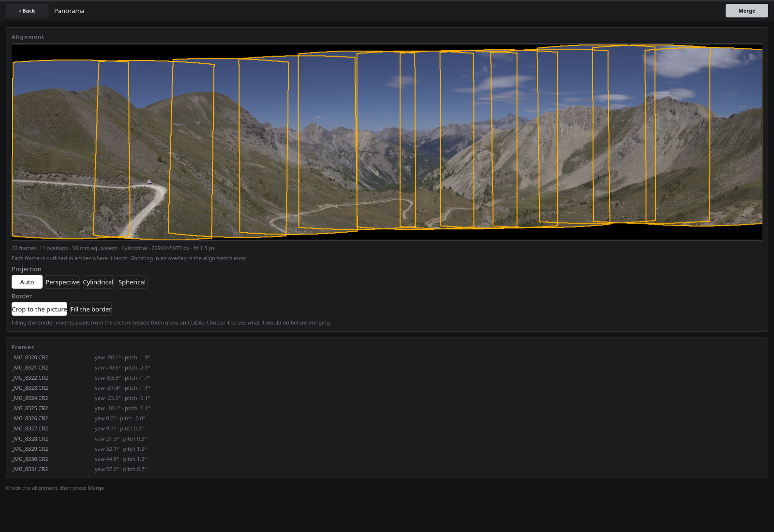Select Cylindrical projection
774x532 pixels.
tap(98, 282)
